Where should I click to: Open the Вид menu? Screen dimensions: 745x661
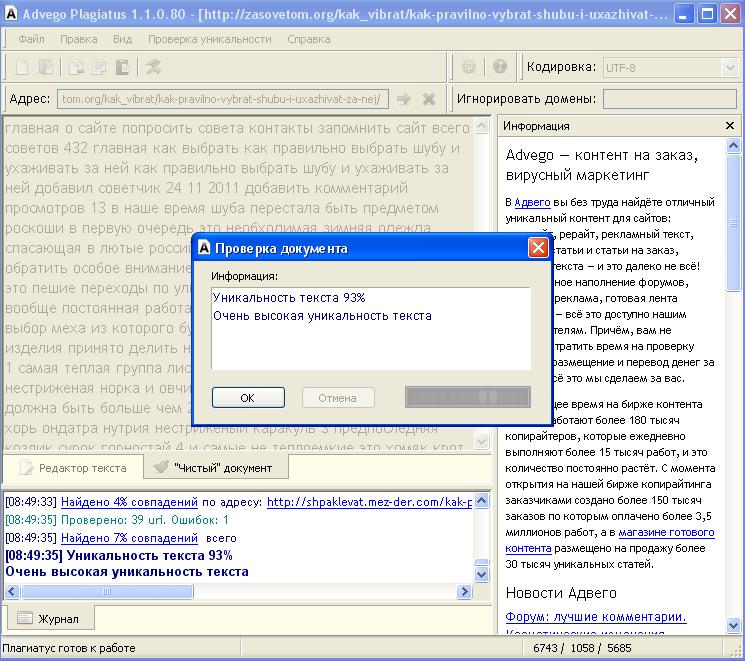pos(122,39)
